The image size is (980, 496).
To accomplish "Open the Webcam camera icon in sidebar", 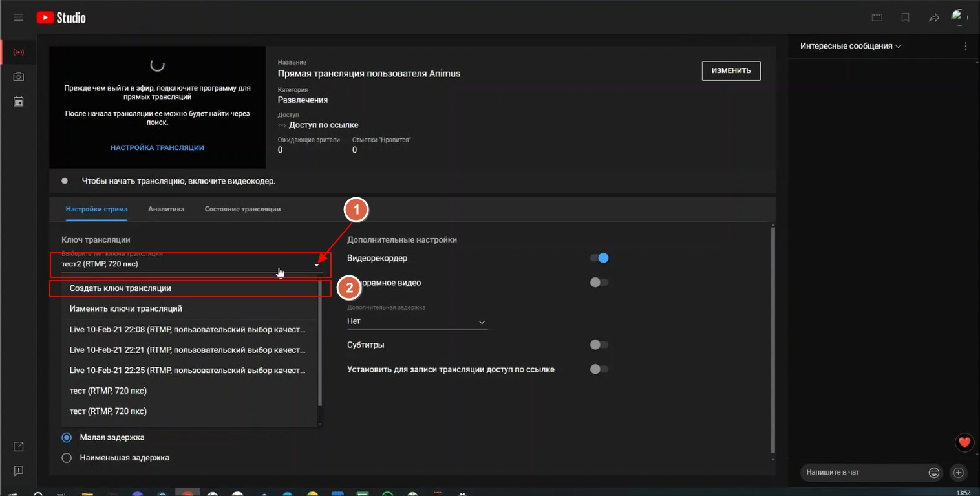I will tap(19, 77).
